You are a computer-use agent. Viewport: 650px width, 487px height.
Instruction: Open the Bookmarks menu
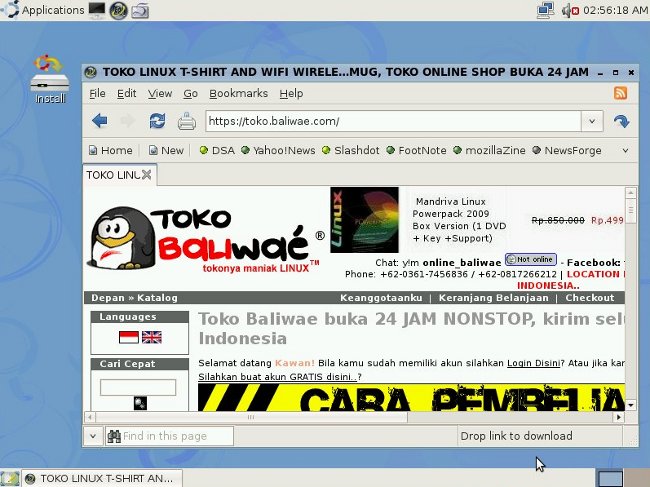[238, 94]
